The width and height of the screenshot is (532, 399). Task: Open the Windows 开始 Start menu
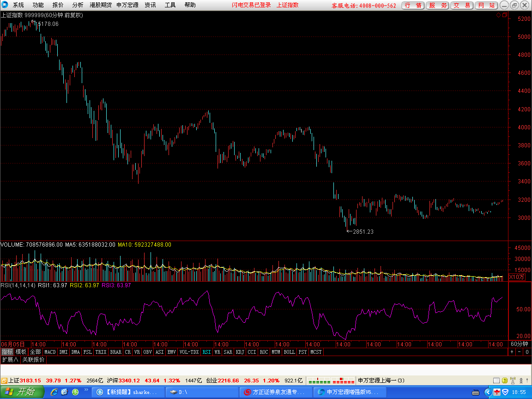[22, 392]
